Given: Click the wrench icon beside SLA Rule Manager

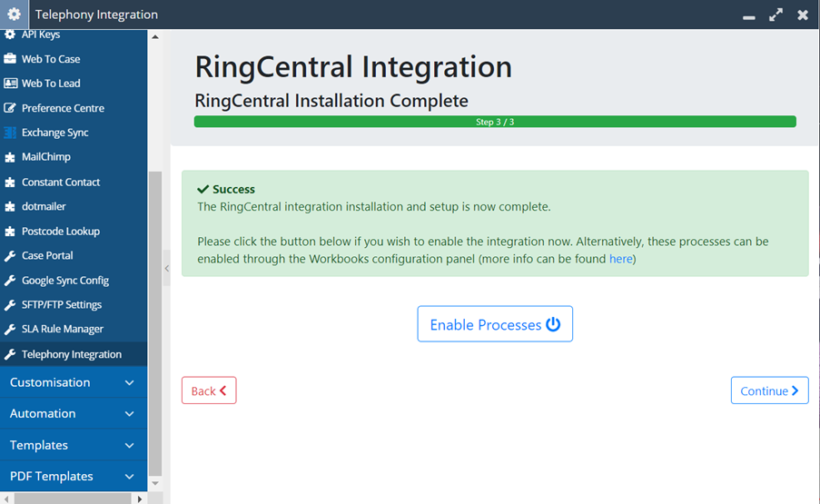Looking at the screenshot, I should pyautogui.click(x=10, y=330).
